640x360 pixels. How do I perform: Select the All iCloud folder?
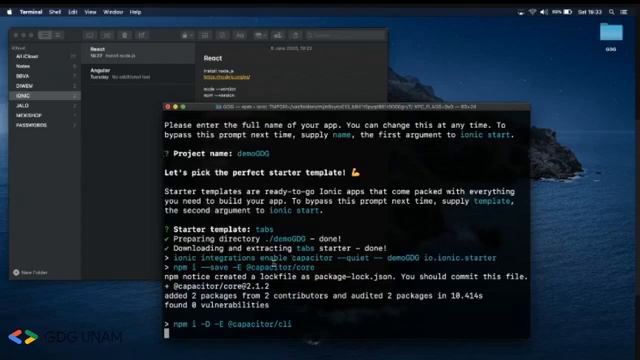click(45, 56)
